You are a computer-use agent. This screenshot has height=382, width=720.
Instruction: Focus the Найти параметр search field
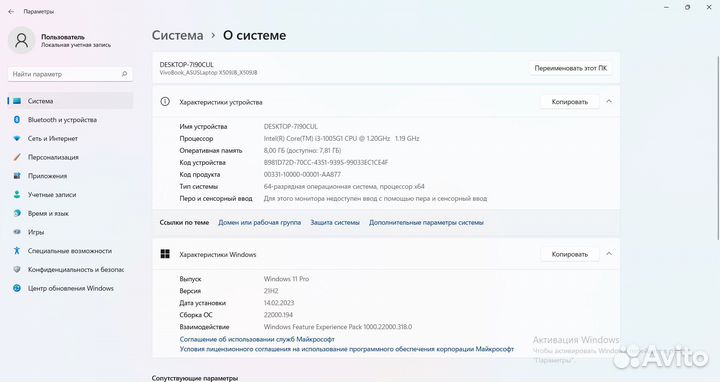coord(70,74)
